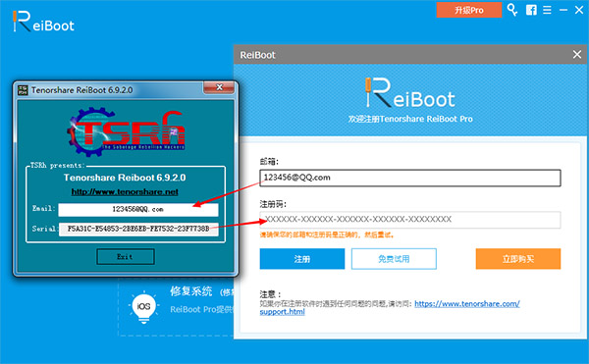Image resolution: width=589 pixels, height=364 pixels.
Task: Click the TSRh logo banner in keygen
Action: (x=127, y=131)
